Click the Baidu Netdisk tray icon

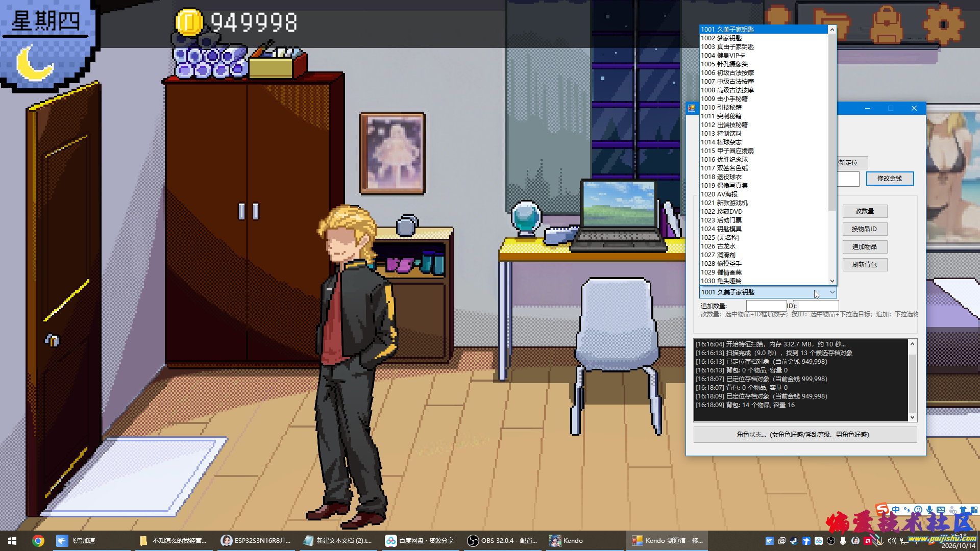819,541
